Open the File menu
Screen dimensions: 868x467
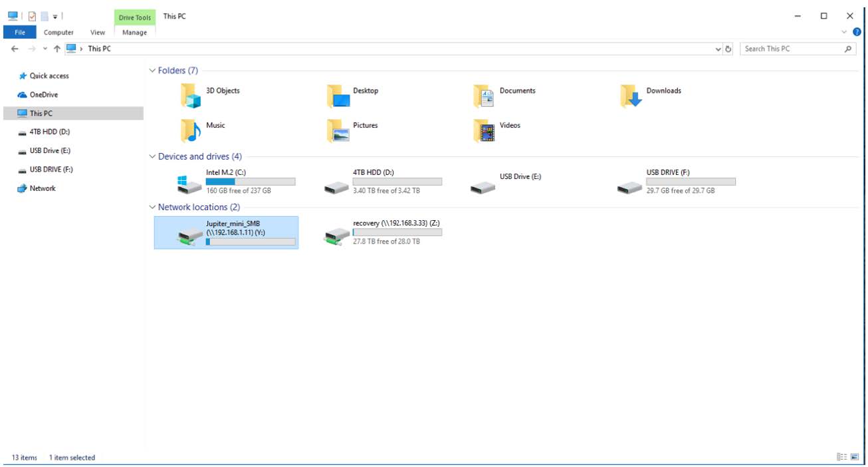click(20, 32)
